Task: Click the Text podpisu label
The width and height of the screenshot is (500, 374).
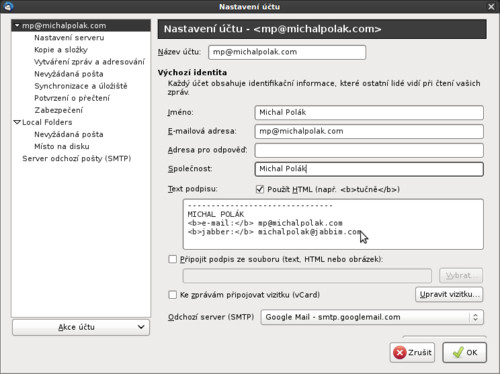Action: click(x=192, y=189)
